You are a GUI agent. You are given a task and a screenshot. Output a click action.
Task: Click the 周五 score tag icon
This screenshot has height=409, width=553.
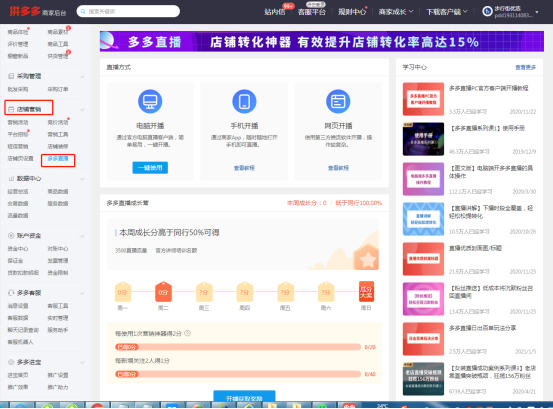click(285, 292)
